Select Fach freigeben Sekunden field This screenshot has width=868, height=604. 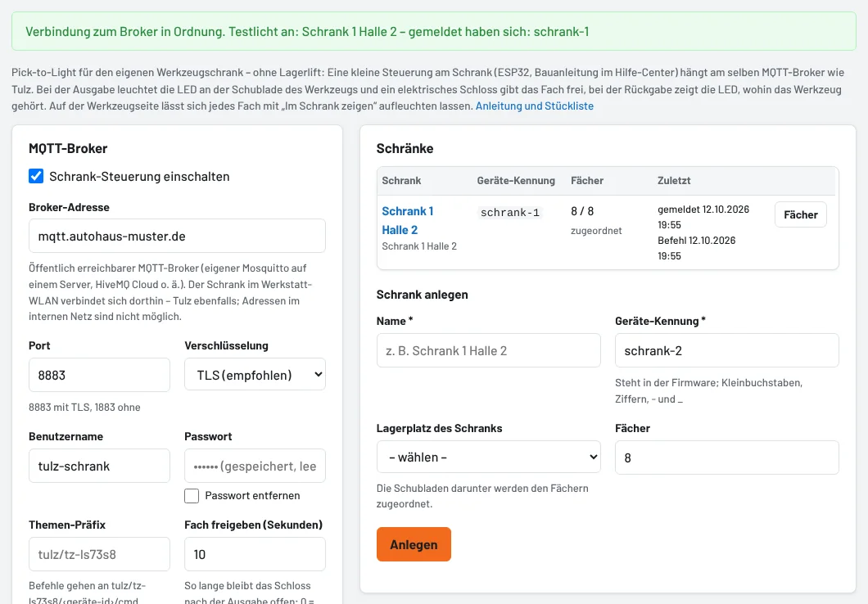[x=255, y=554]
